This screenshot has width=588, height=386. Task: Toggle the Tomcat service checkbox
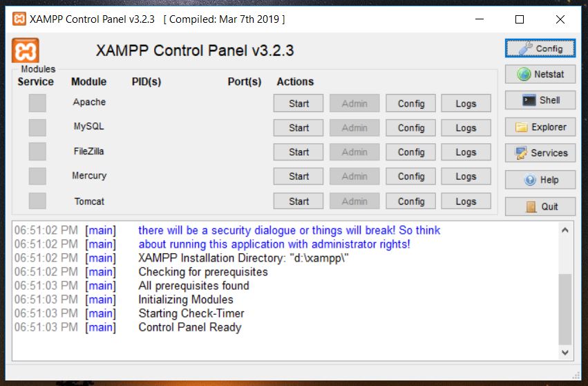click(x=37, y=201)
